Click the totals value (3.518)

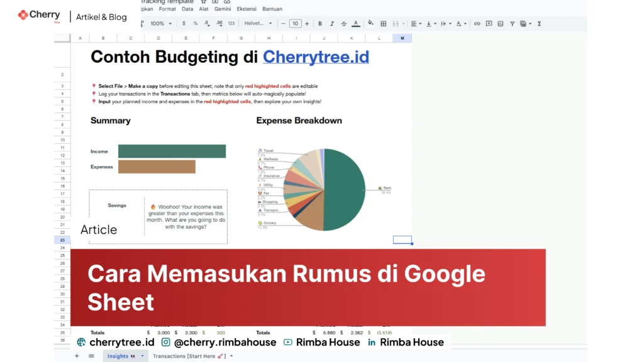pyautogui.click(x=384, y=332)
